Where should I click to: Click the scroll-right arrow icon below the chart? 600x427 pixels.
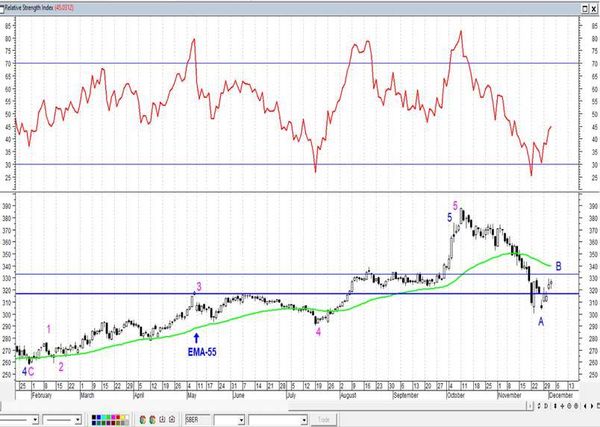tap(592, 406)
